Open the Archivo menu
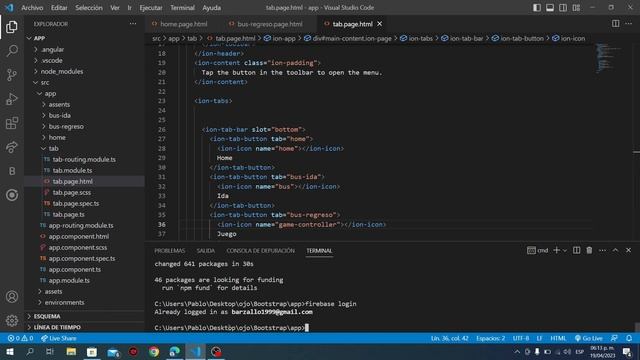The image size is (640, 360). [x=32, y=7]
